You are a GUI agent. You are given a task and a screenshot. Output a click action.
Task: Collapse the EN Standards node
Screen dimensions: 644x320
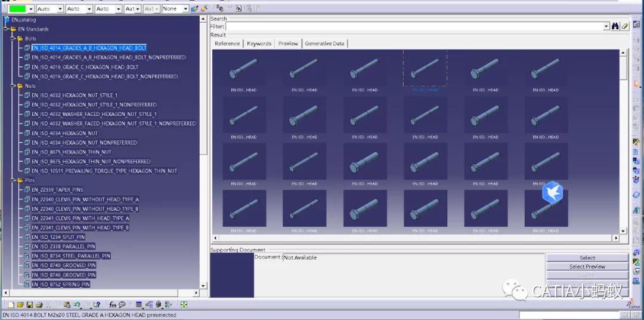click(7, 29)
